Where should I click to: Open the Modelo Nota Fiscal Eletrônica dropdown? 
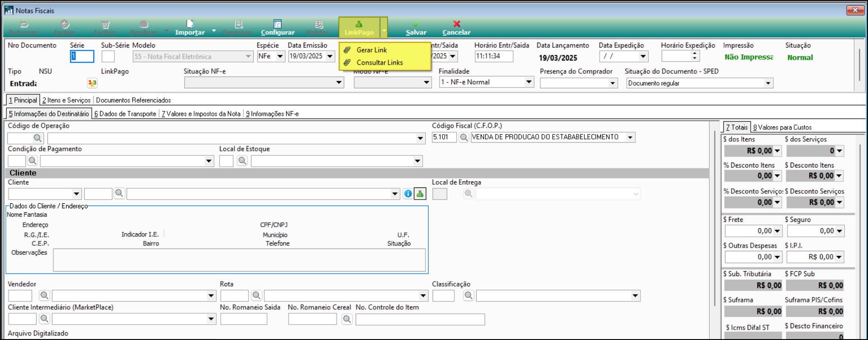(x=248, y=57)
